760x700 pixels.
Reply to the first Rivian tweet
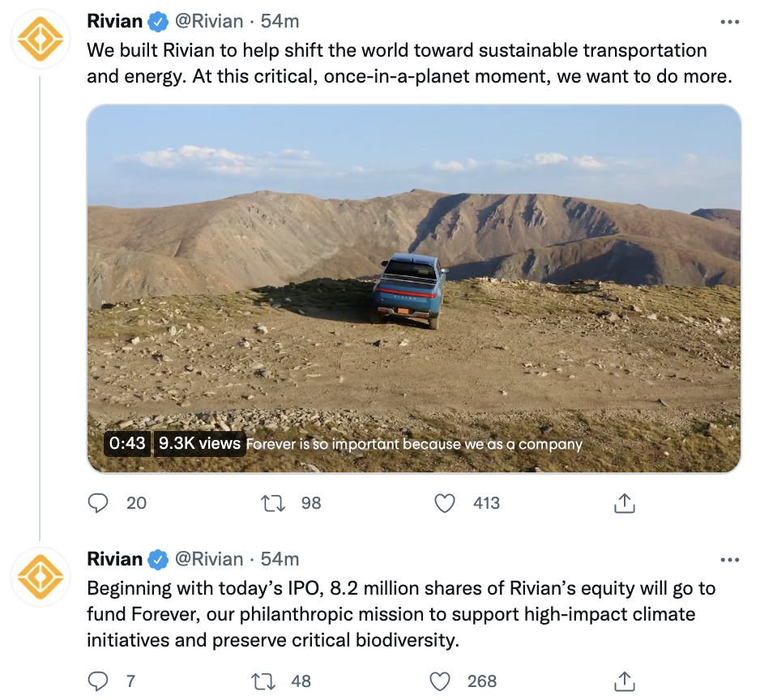(x=98, y=503)
